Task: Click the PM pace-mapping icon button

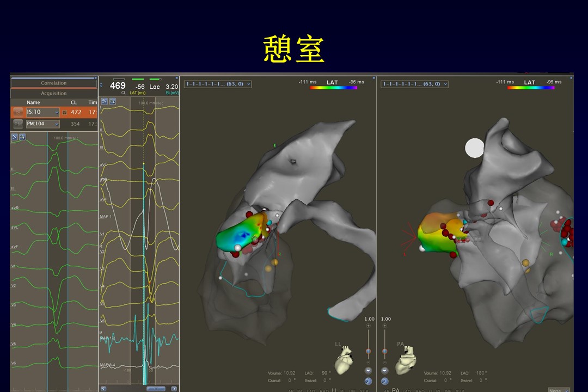Action: 17,124
